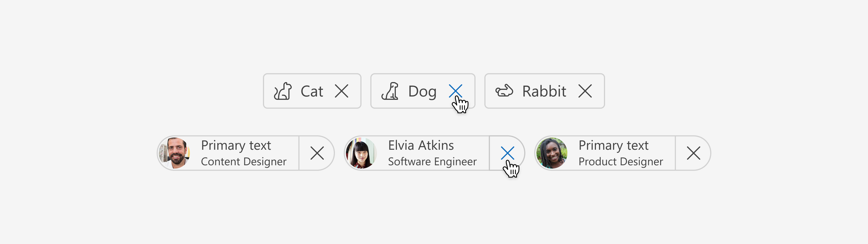Remove the Content Designer person tag

pyautogui.click(x=317, y=153)
